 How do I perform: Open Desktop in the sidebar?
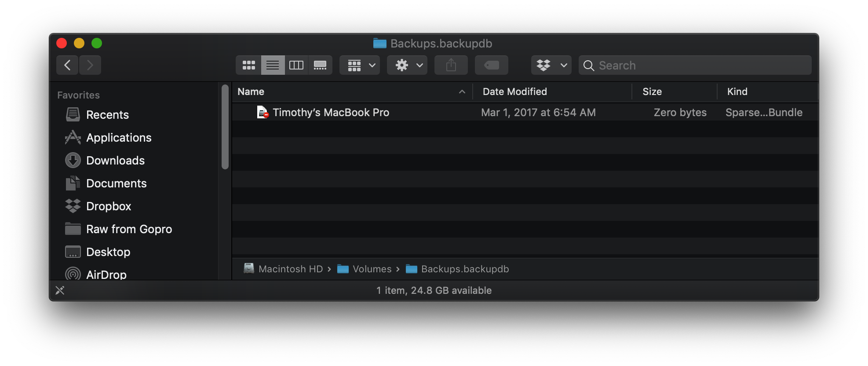point(134,252)
